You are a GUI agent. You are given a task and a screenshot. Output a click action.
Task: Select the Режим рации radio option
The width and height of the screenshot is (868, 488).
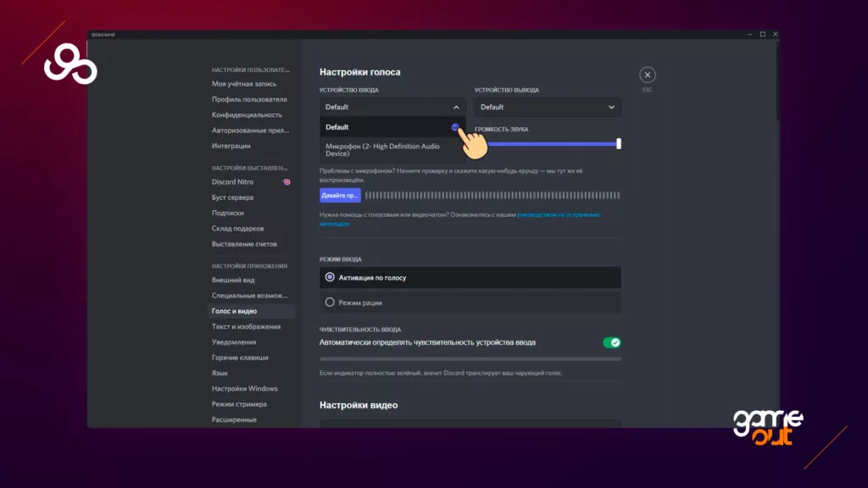[x=331, y=302]
